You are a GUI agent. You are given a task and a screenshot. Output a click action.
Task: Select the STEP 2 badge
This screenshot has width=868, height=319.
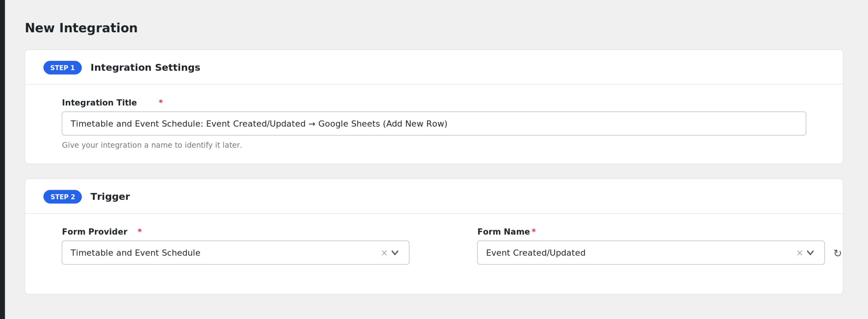pos(63,197)
